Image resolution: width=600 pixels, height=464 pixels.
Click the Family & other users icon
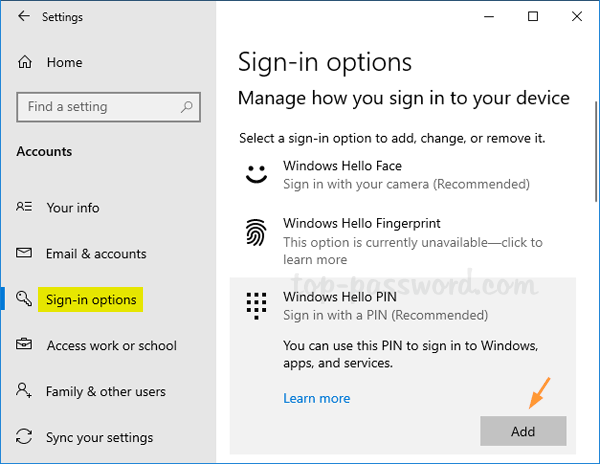25,392
